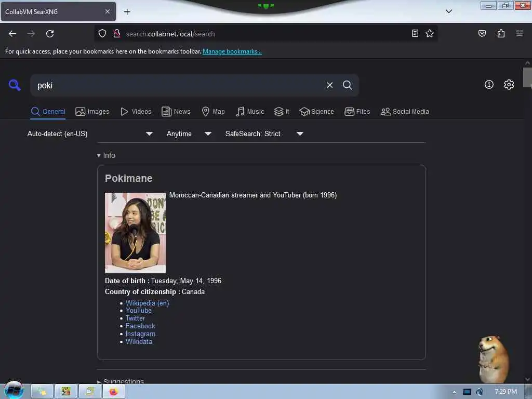Open Pokimane's Facebook link

point(140,326)
